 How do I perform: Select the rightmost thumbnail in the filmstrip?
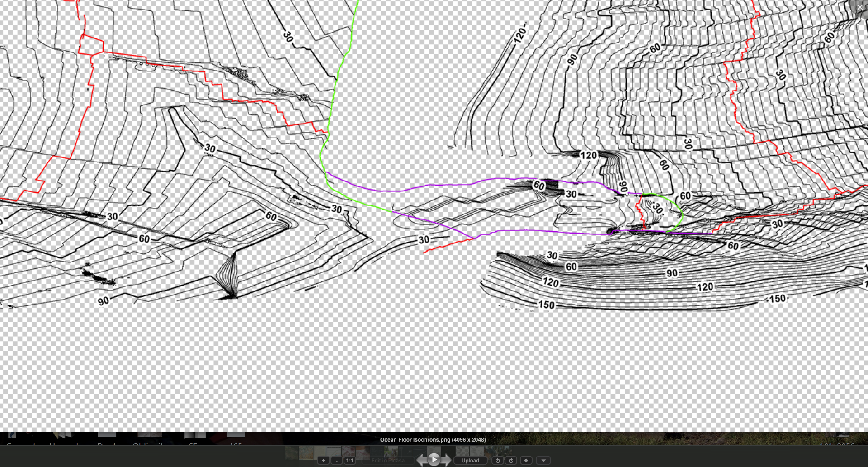[505, 453]
